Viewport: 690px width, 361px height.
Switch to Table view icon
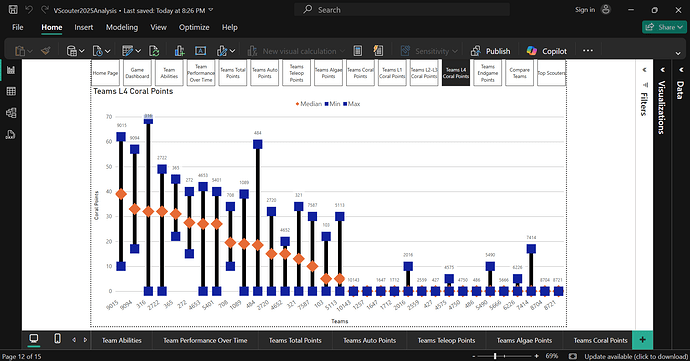11,91
